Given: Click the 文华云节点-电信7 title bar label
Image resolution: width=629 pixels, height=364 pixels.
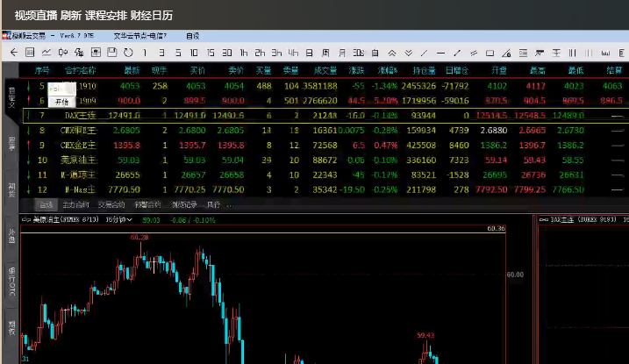Looking at the screenshot, I should point(140,36).
